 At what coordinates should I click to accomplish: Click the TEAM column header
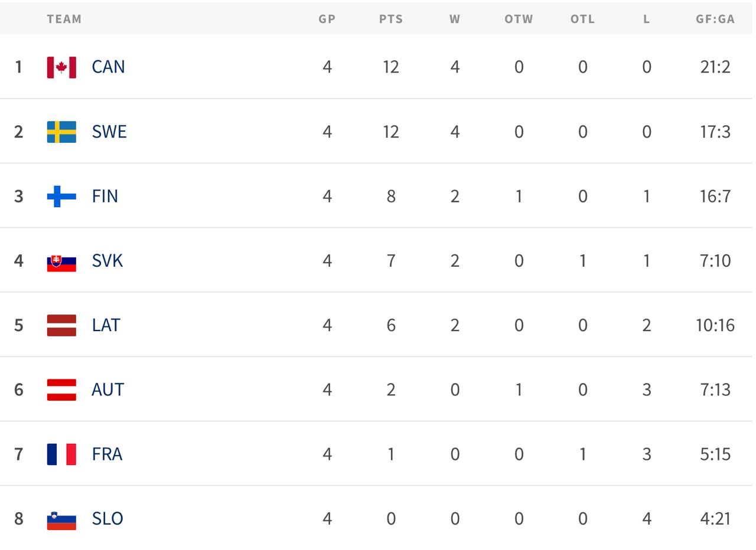click(64, 19)
